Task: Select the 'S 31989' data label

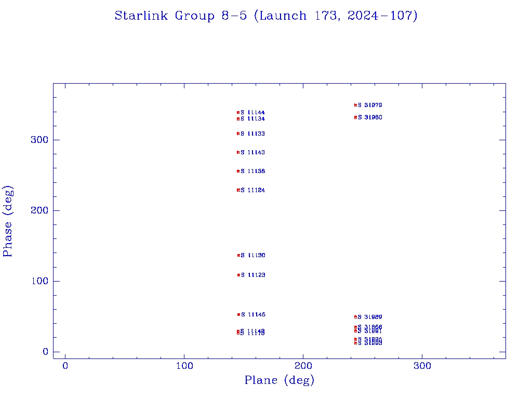Action: 370,317
